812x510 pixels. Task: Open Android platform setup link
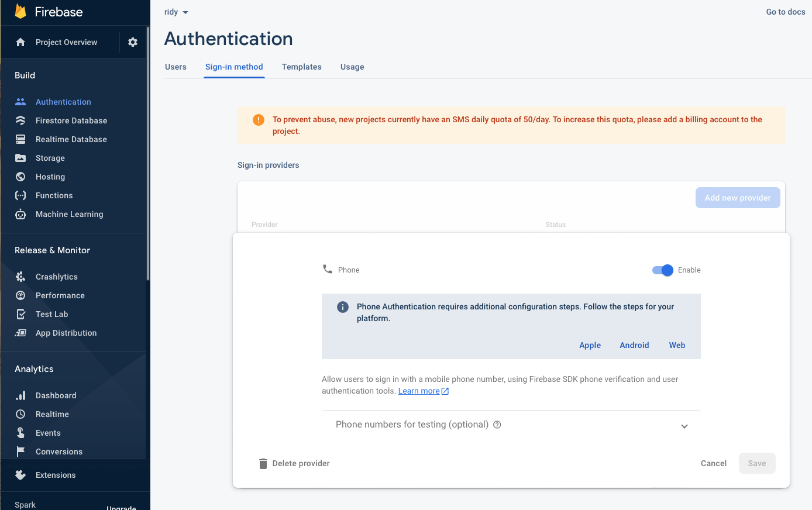pos(634,345)
